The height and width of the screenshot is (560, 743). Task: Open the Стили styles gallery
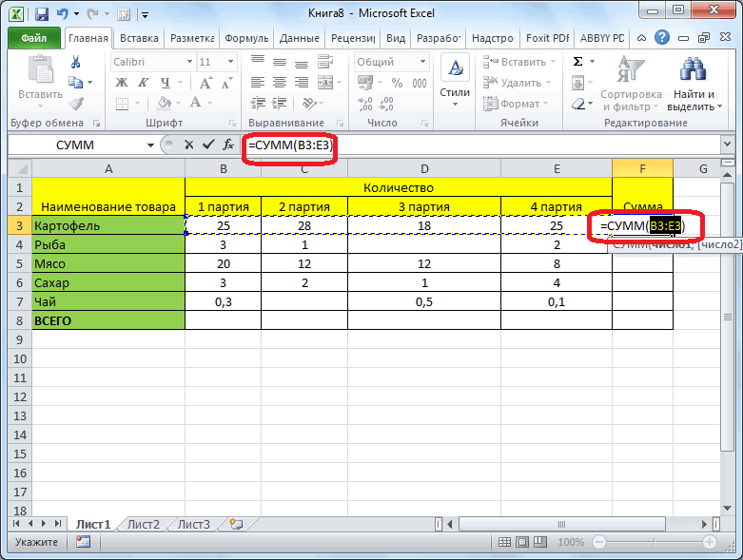[x=455, y=80]
